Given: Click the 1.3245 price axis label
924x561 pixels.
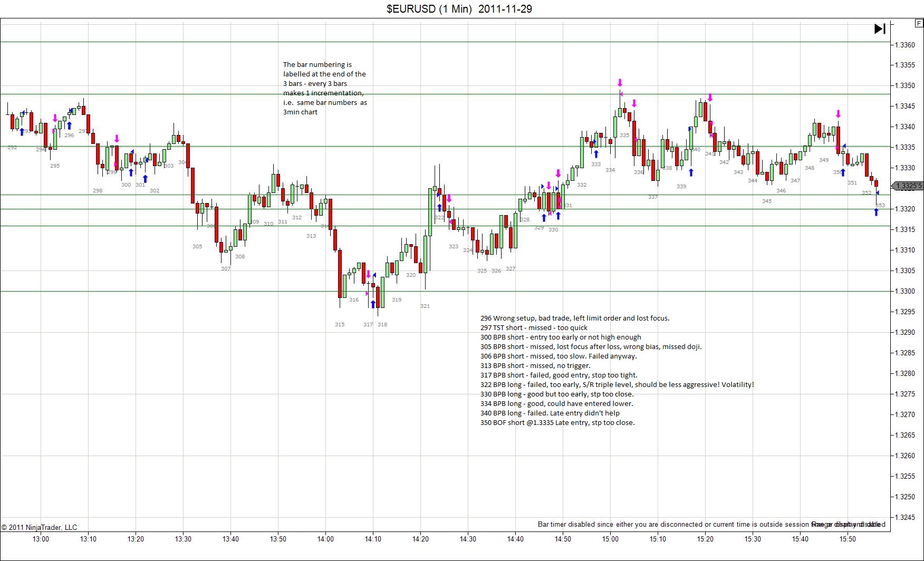Looking at the screenshot, I should (x=905, y=517).
